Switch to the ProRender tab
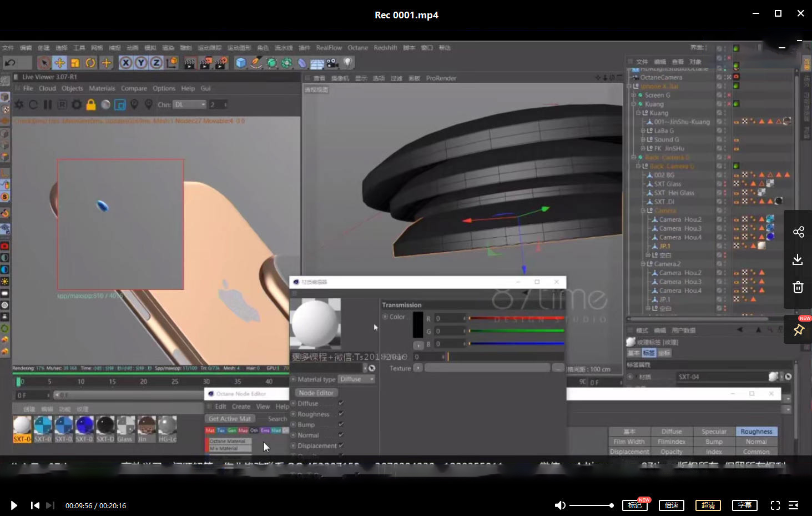812x516 pixels. (x=441, y=78)
